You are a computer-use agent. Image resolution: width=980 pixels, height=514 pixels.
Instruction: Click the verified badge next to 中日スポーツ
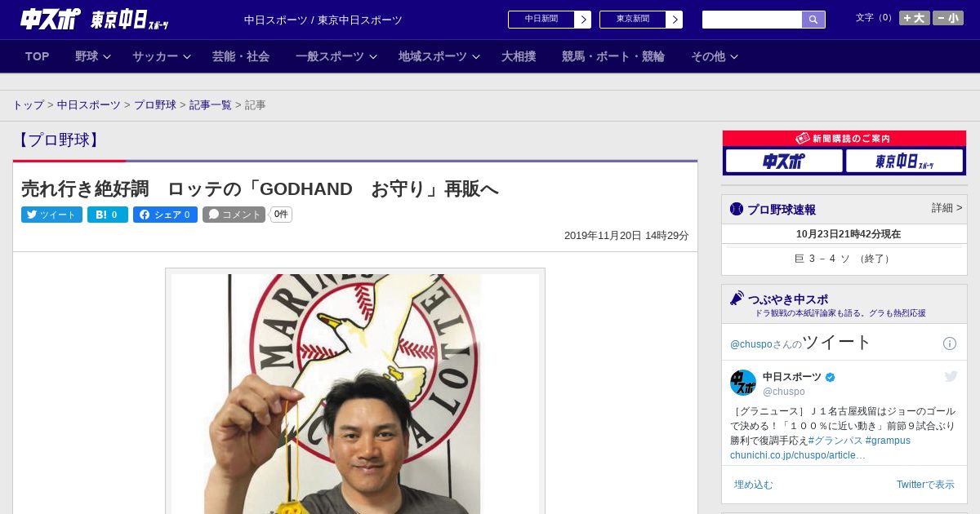tap(831, 378)
